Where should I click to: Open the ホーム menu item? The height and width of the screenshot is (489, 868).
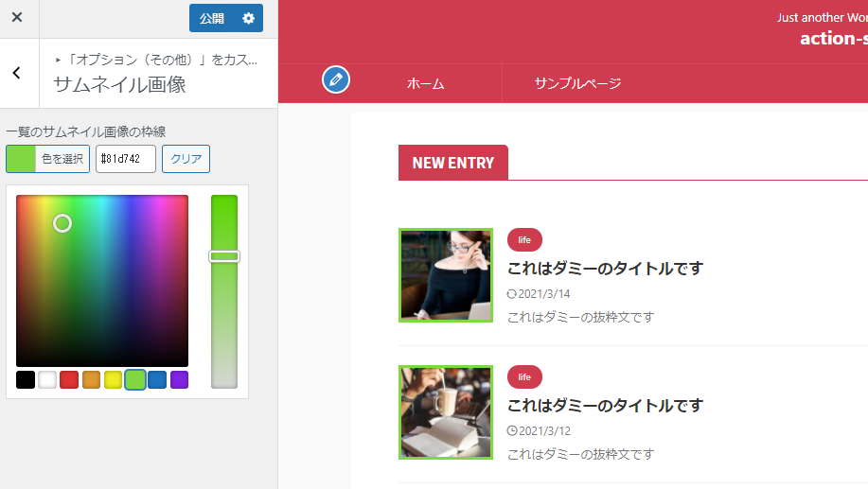[426, 83]
